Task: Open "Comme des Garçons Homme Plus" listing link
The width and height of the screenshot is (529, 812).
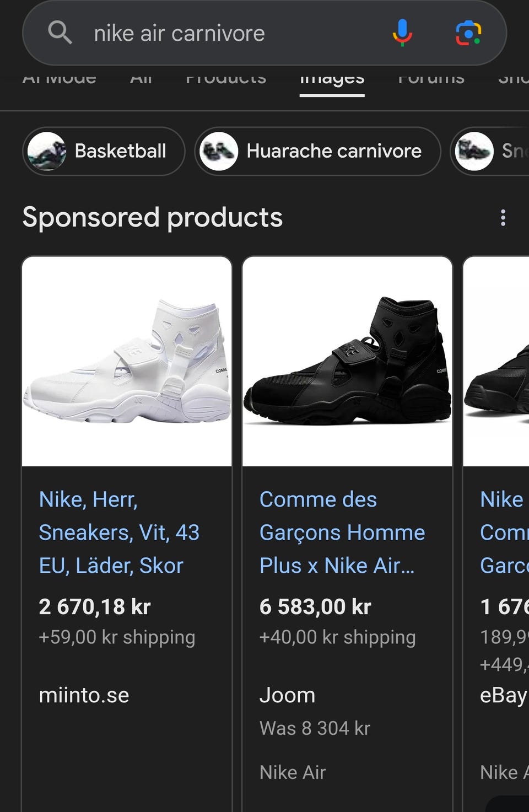Action: point(342,533)
